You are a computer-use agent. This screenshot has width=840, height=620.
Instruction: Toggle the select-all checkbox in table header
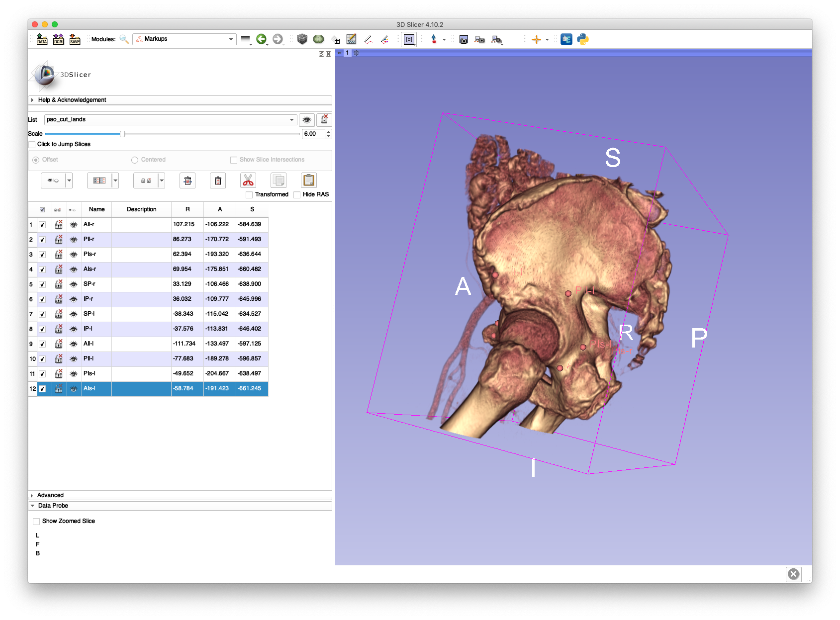click(x=42, y=210)
